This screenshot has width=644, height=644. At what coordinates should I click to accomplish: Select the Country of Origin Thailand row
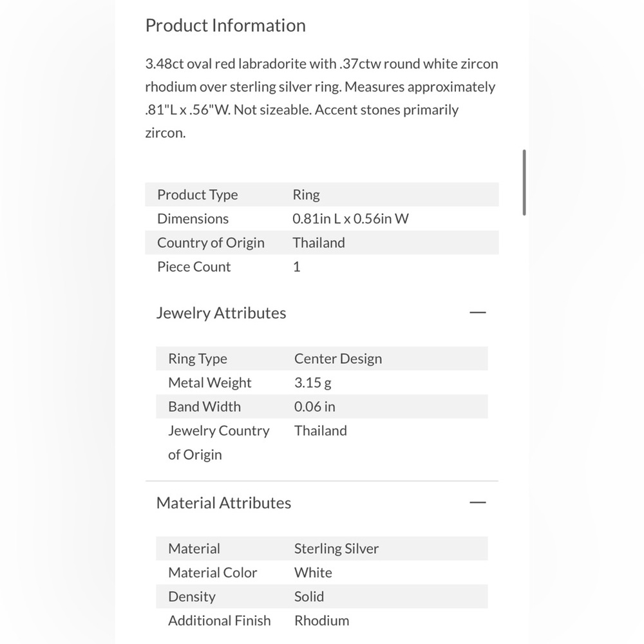pyautogui.click(x=322, y=243)
